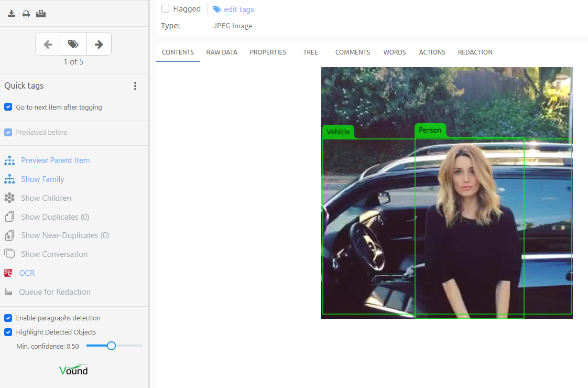Disable Highlight Detected Objects
Image resolution: width=588 pixels, height=388 pixels.
tap(8, 332)
